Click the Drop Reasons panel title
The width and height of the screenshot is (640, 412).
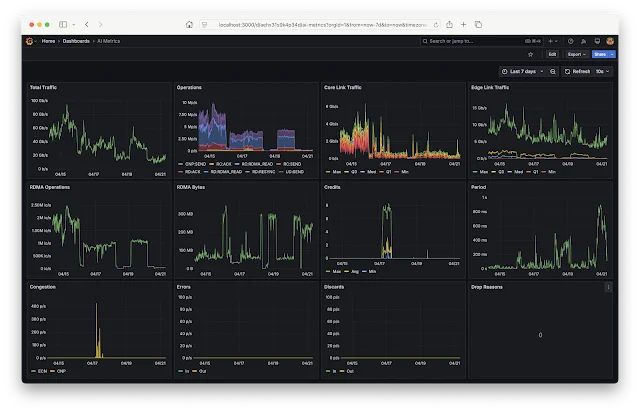click(x=487, y=287)
